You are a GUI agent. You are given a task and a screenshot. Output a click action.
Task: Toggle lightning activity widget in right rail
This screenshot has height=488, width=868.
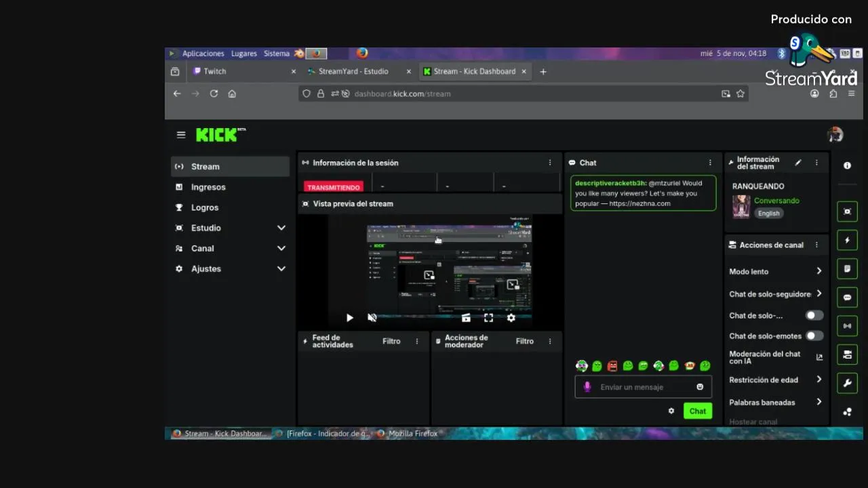[x=847, y=240]
